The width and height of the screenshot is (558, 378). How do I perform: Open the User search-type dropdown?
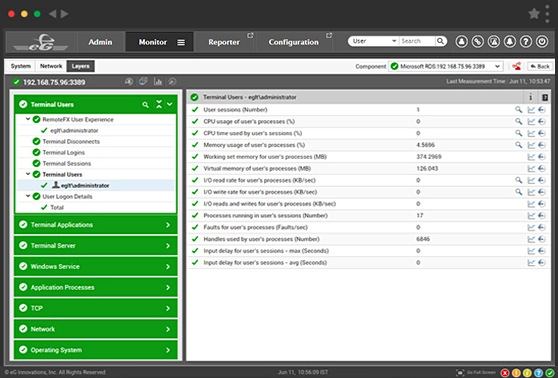[x=374, y=41]
